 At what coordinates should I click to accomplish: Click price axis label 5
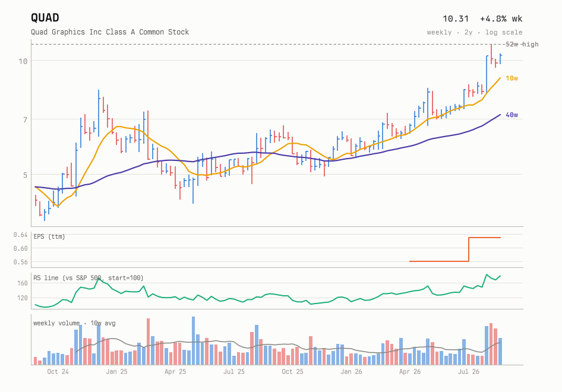tap(25, 175)
